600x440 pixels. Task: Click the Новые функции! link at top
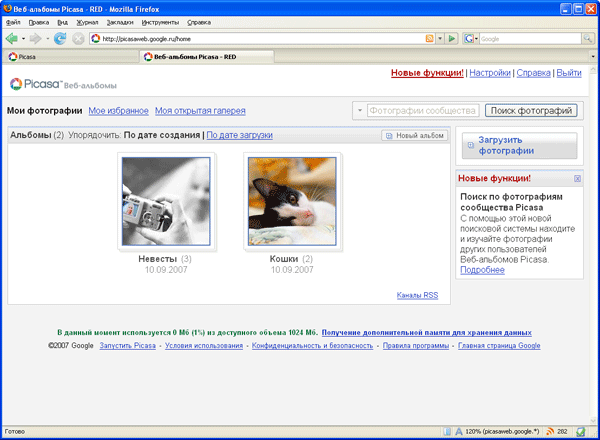[x=427, y=73]
